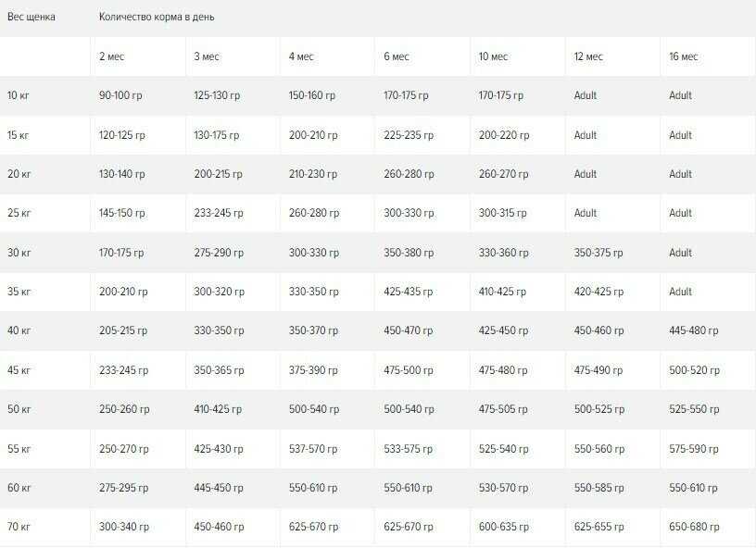Click the "Количество корма в день" header
The image size is (756, 548).
coord(157,17)
